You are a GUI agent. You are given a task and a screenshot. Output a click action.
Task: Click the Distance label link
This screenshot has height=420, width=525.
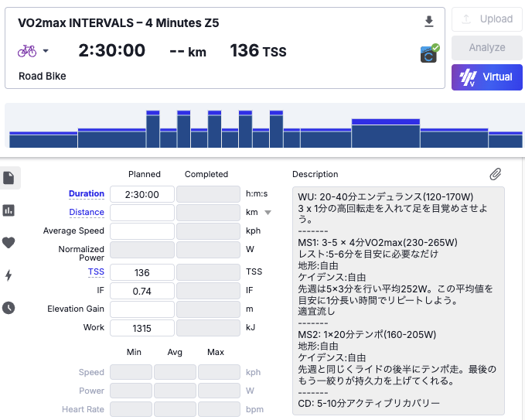(x=87, y=213)
